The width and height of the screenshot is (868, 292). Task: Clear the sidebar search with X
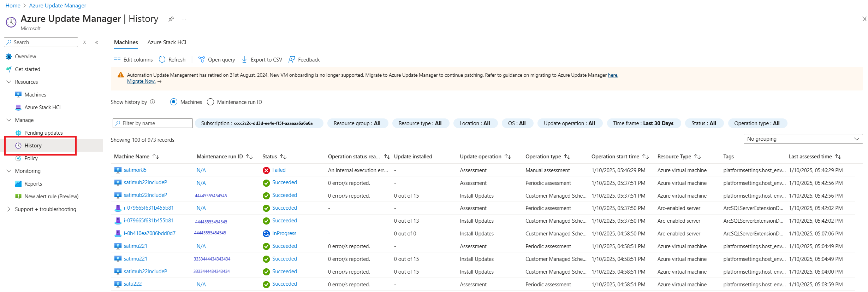pyautogui.click(x=84, y=42)
